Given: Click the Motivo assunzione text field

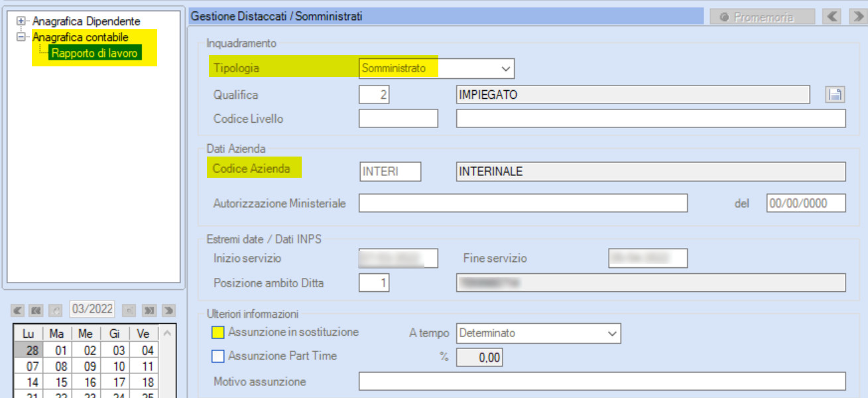Looking at the screenshot, I should tap(602, 381).
